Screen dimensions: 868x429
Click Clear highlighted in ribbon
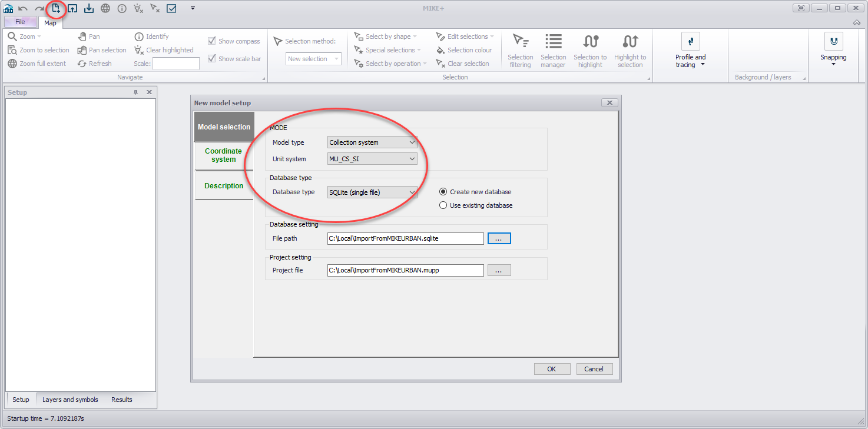click(164, 50)
